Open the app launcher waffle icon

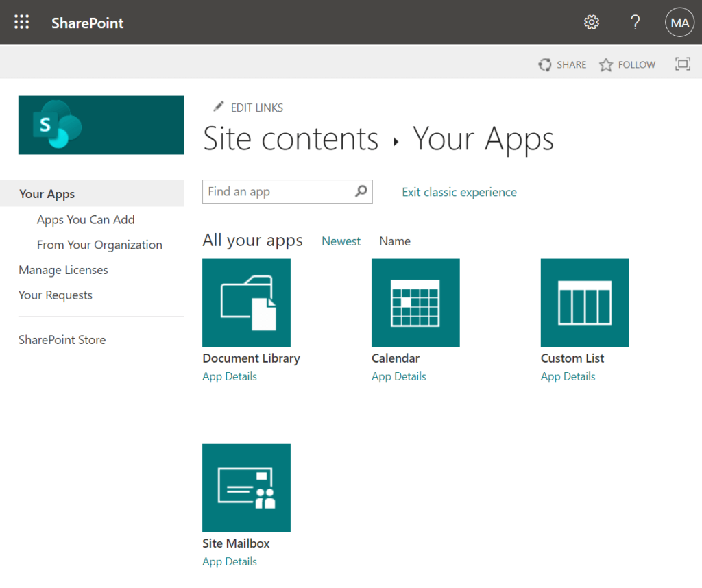[21, 22]
